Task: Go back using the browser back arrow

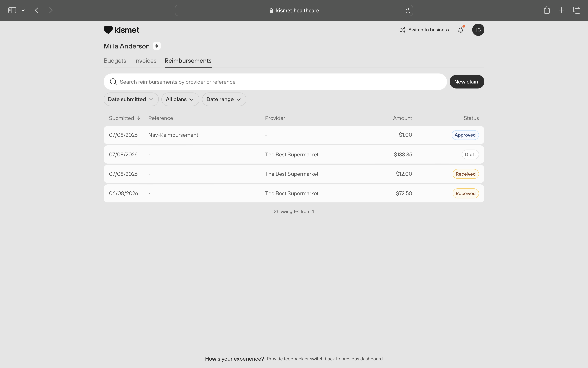Action: 37,10
